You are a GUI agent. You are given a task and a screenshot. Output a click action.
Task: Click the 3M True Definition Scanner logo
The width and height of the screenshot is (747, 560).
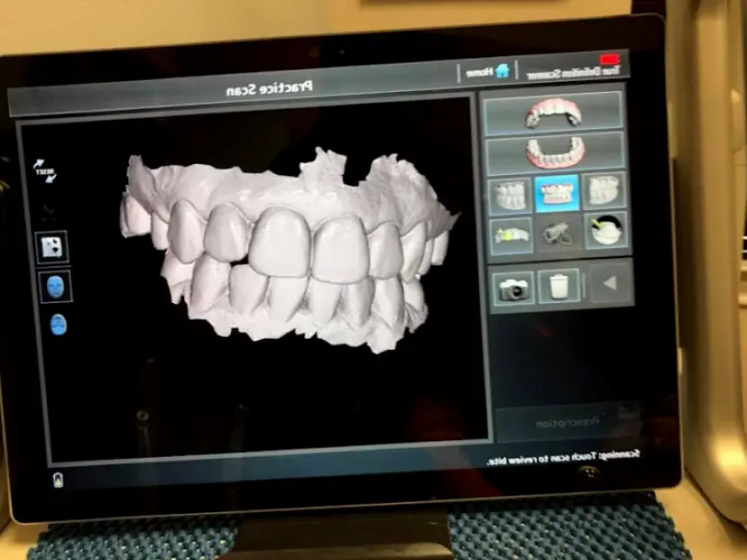574,68
